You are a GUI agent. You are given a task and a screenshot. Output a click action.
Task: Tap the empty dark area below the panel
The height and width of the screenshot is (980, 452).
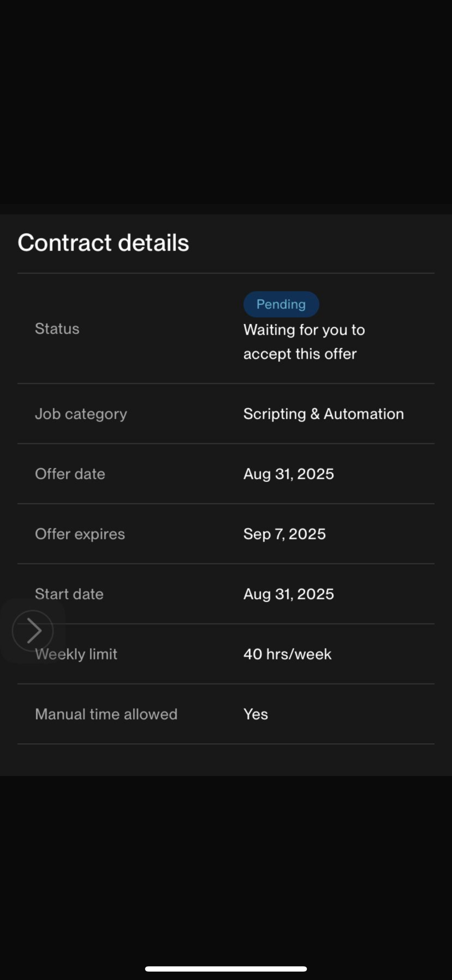click(226, 861)
